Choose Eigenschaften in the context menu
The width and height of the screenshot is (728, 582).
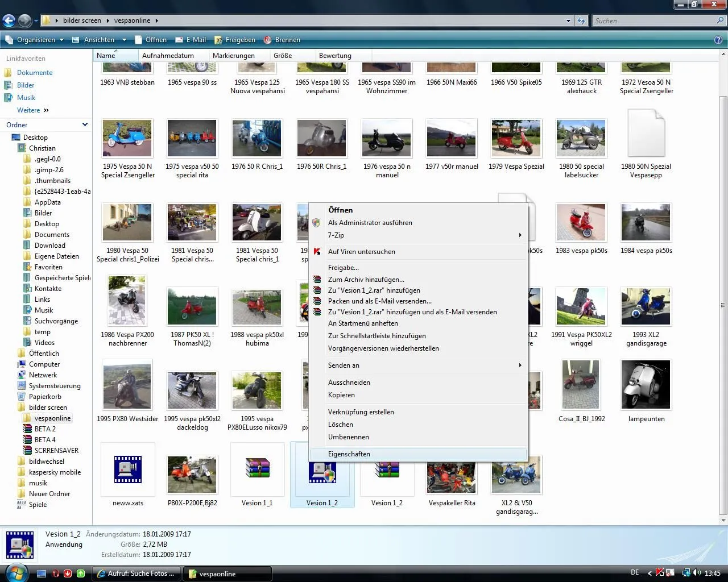pyautogui.click(x=349, y=454)
